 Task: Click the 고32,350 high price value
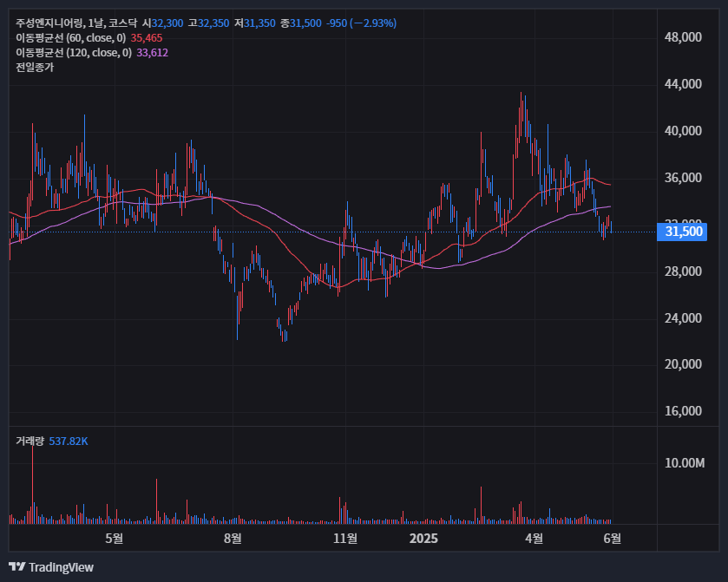tap(208, 23)
